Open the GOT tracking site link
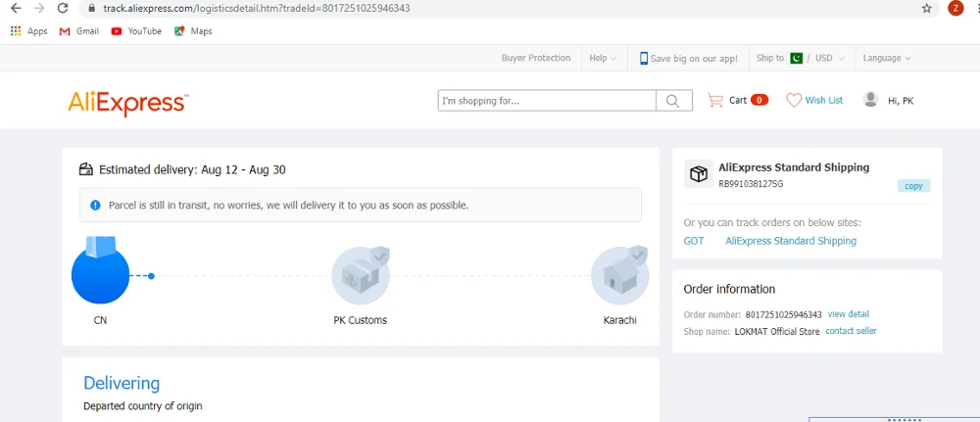 point(694,241)
